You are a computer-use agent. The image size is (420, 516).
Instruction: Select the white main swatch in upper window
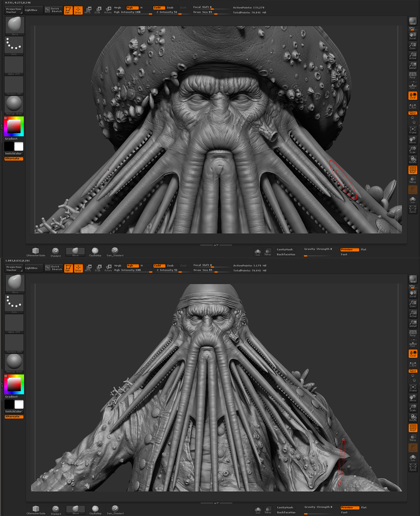point(19,146)
